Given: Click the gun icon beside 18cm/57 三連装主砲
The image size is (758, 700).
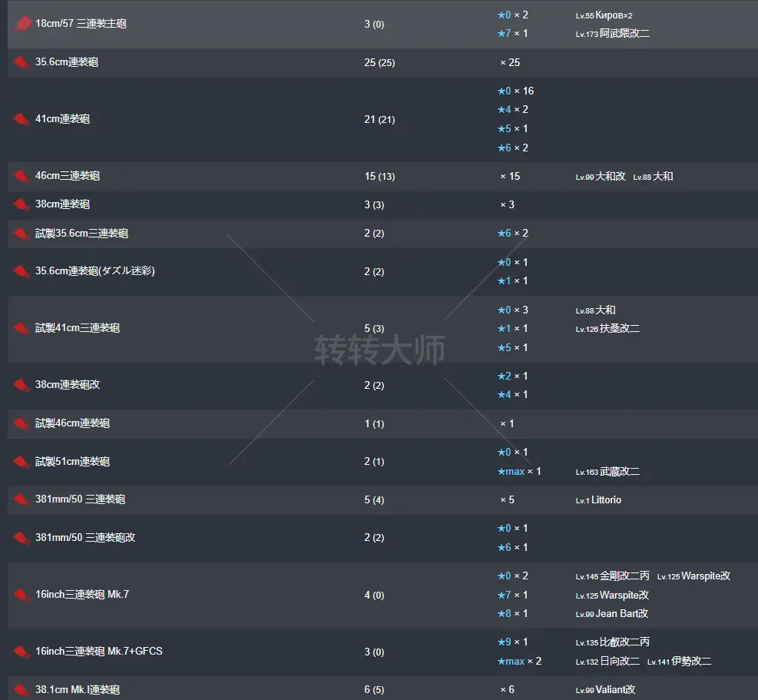Looking at the screenshot, I should [21, 25].
